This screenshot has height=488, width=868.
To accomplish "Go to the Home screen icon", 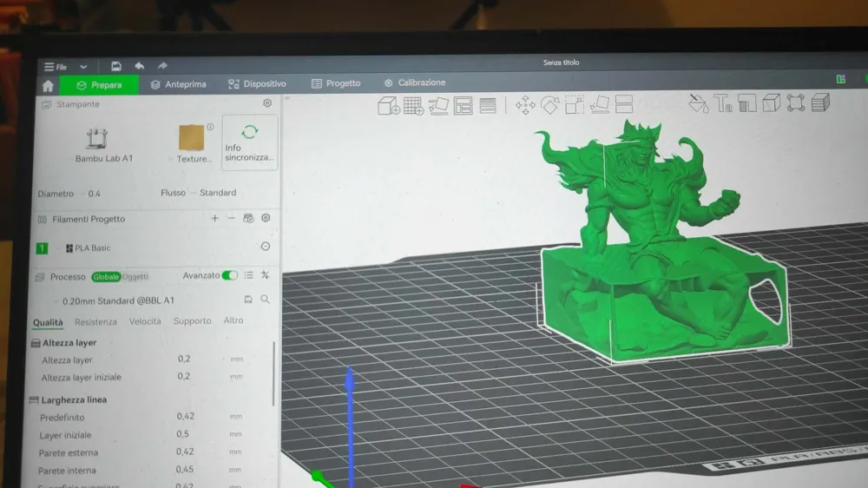I will pos(48,86).
